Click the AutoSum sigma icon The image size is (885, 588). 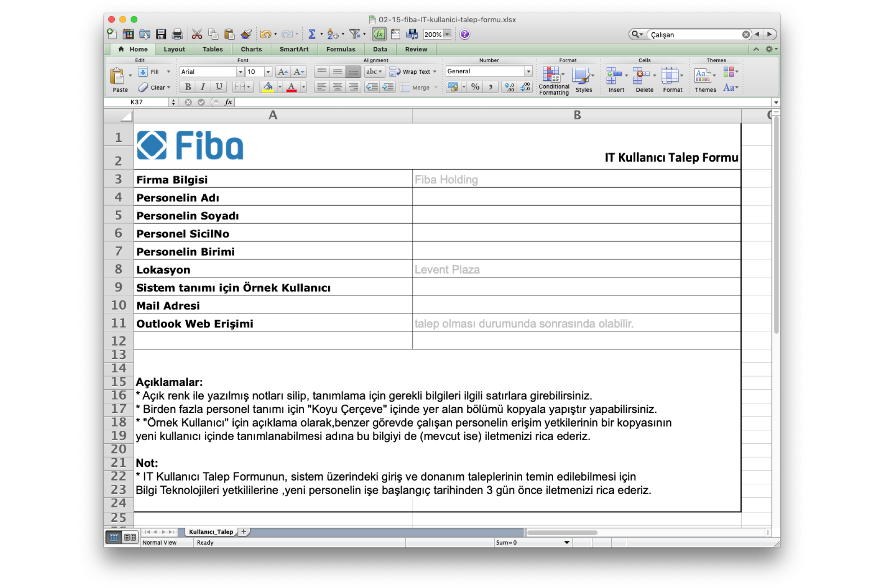312,34
